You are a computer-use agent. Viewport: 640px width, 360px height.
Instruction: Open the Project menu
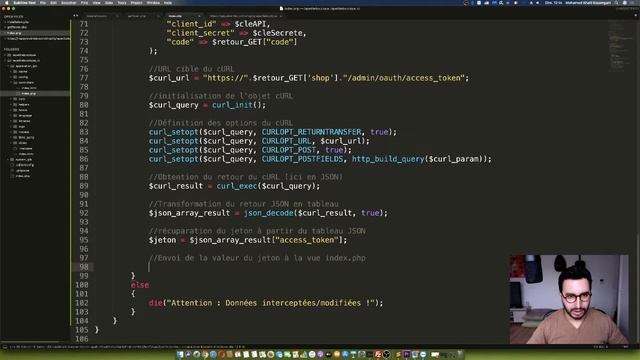(x=136, y=2)
